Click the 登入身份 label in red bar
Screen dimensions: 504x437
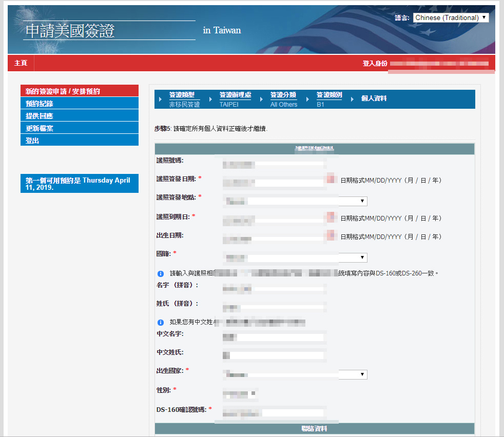375,63
